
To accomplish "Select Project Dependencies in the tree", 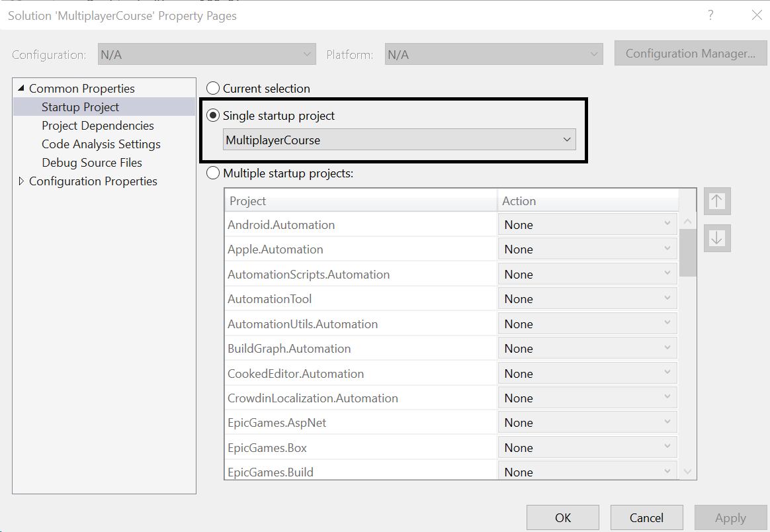I will pyautogui.click(x=98, y=126).
